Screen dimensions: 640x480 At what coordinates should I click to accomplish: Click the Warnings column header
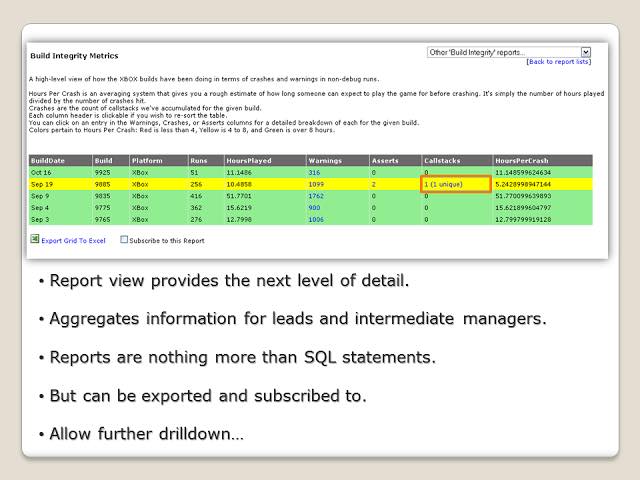coord(325,160)
